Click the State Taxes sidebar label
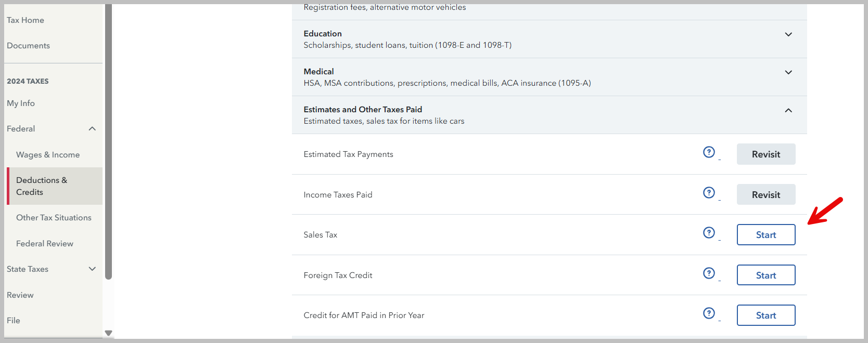This screenshot has width=868, height=343. pos(28,269)
